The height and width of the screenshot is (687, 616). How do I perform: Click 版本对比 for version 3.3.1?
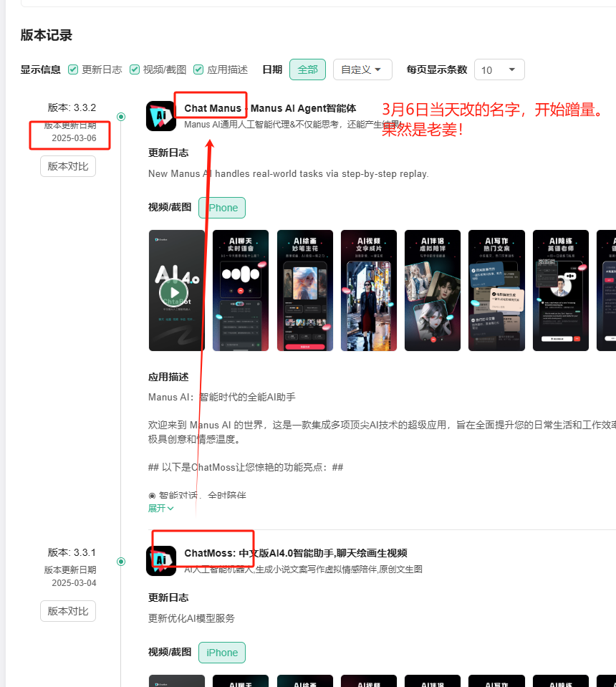[x=67, y=611]
